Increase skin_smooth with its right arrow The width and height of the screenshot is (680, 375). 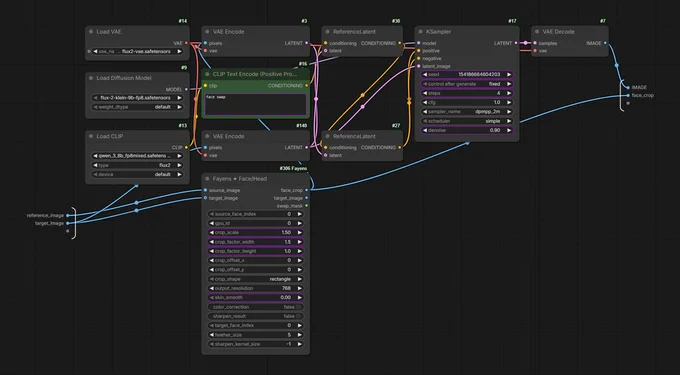[x=300, y=297]
